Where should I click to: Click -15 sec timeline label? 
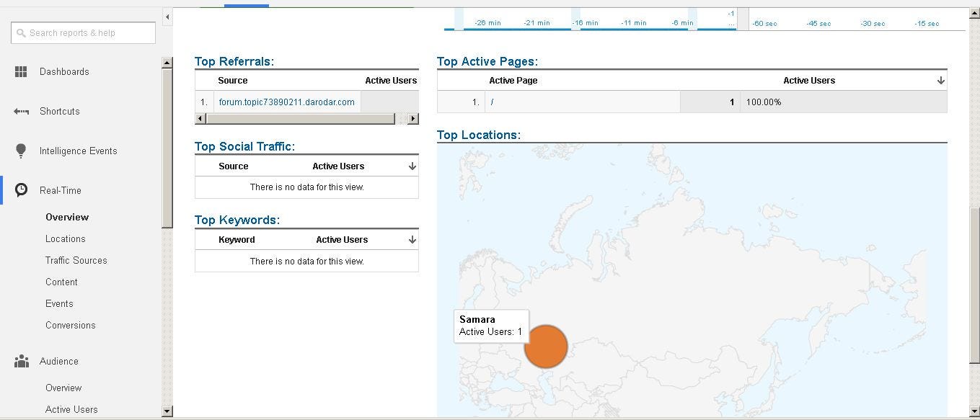point(927,23)
